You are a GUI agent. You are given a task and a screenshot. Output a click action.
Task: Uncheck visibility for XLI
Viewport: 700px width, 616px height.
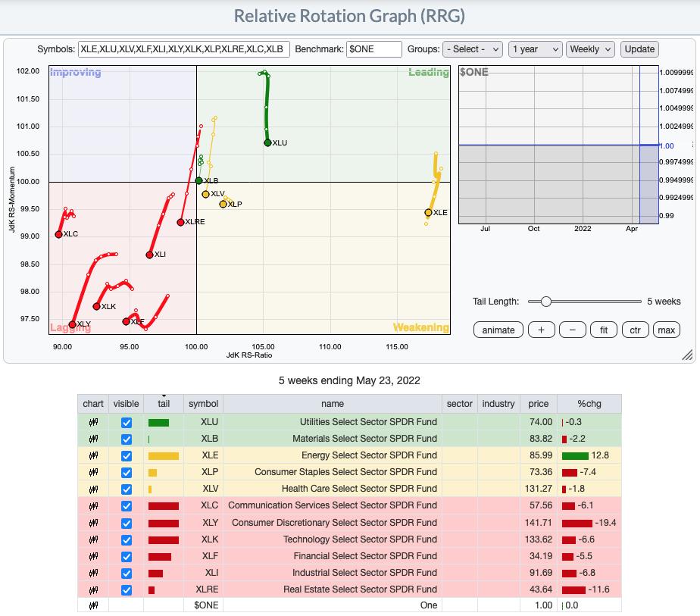(127, 573)
